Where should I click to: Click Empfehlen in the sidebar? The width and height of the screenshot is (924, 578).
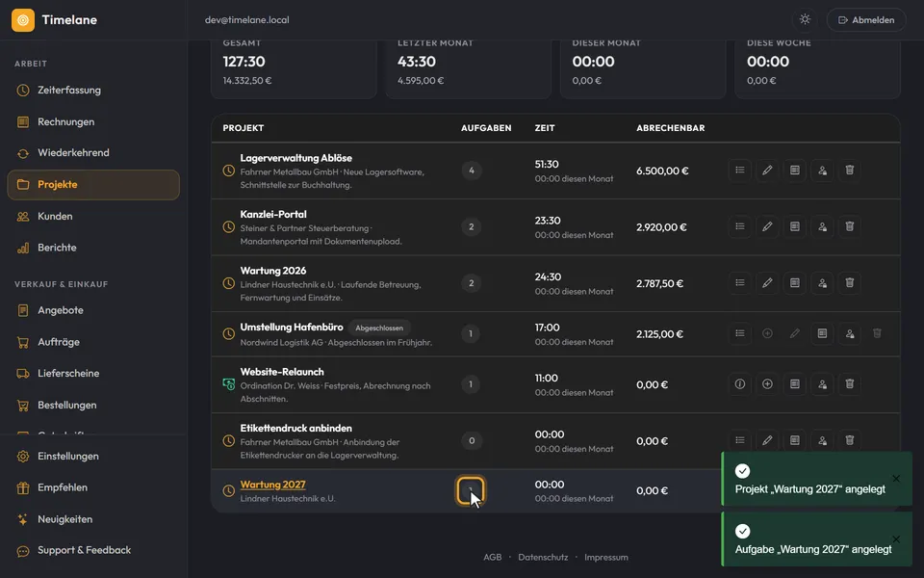pyautogui.click(x=93, y=487)
